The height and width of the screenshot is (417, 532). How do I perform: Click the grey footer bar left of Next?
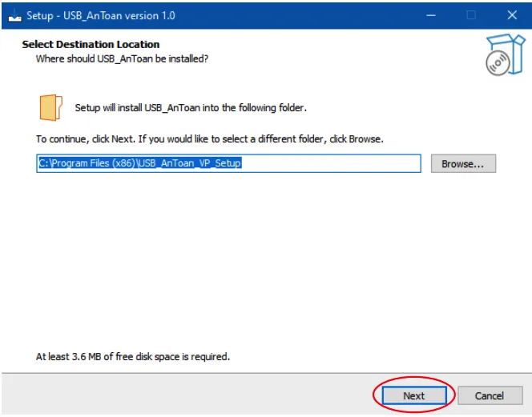click(x=184, y=395)
